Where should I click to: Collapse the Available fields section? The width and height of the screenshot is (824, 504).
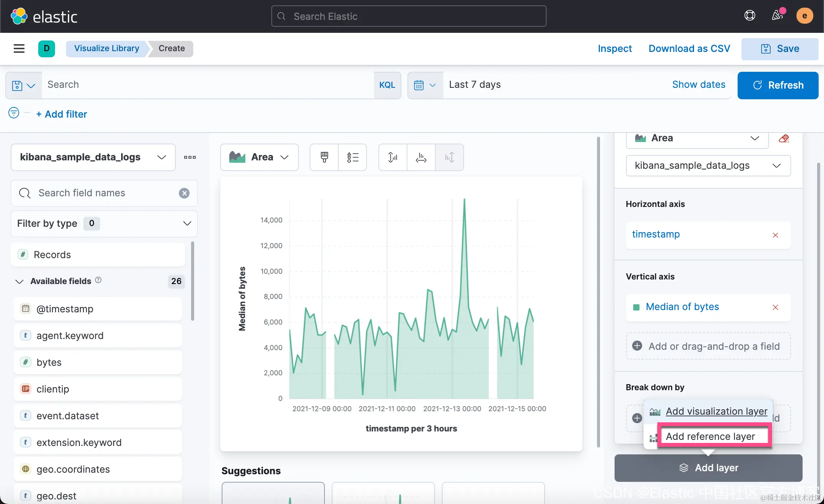pyautogui.click(x=19, y=281)
